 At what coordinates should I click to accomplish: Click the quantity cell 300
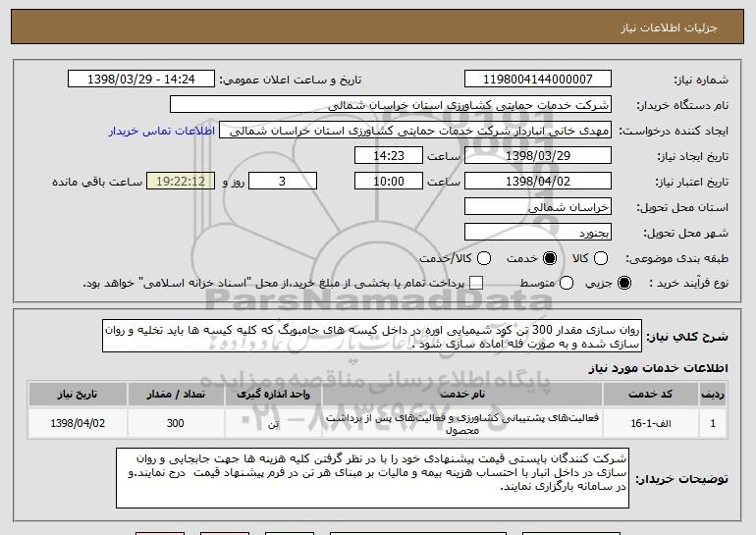[176, 423]
